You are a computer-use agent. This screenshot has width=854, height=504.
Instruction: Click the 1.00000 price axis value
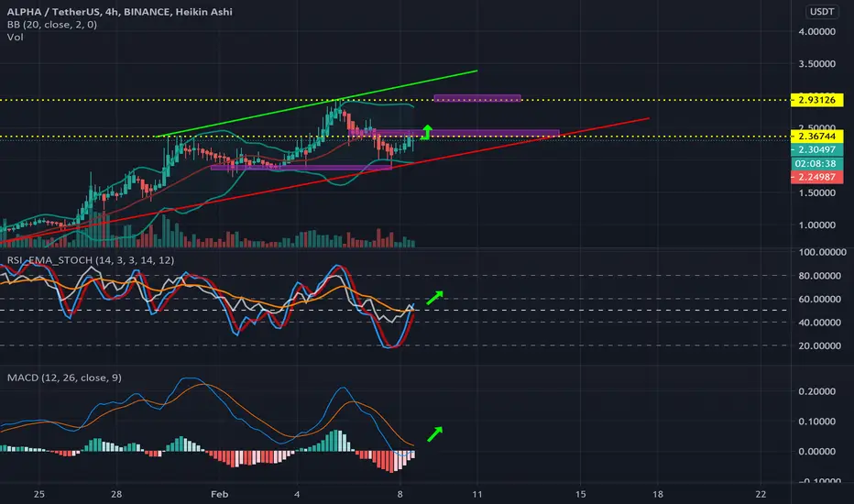(x=817, y=225)
